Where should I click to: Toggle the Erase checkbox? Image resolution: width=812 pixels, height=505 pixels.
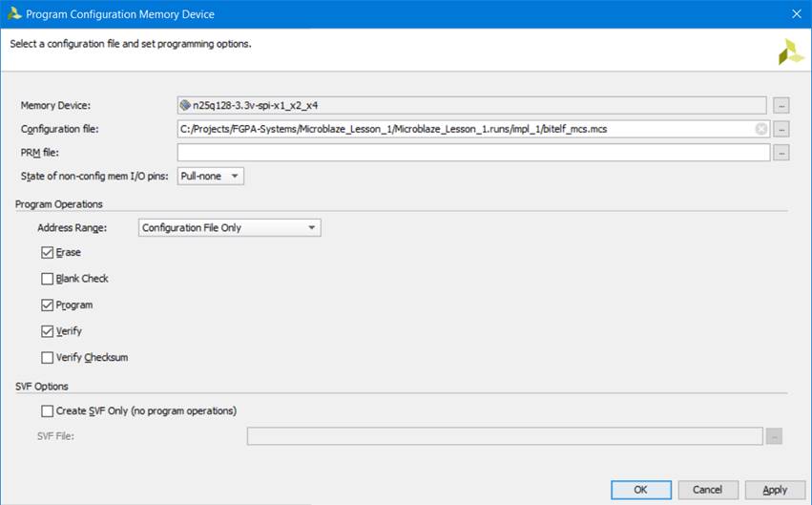tap(48, 253)
